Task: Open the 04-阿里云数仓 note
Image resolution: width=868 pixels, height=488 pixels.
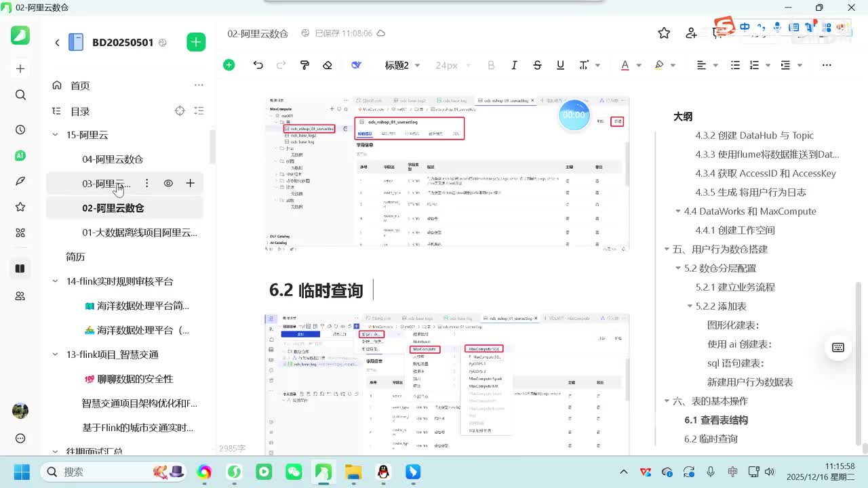Action: pyautogui.click(x=113, y=159)
